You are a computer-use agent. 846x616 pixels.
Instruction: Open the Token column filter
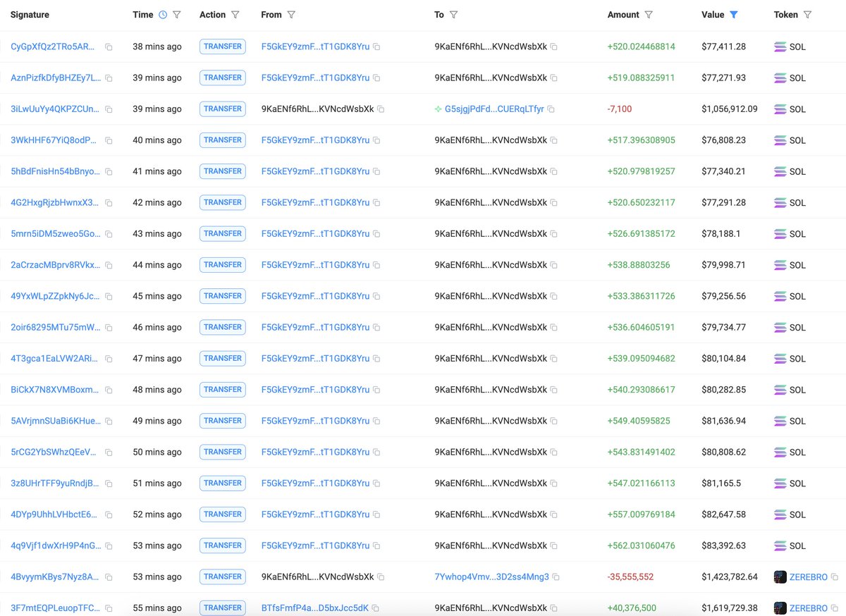pos(809,14)
